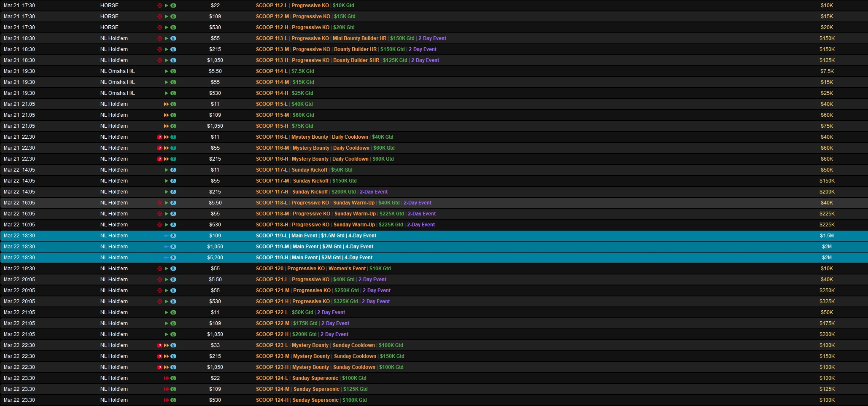Click the knockout target icon on SCOOP 112-L
This screenshot has height=406, width=868.
160,5
